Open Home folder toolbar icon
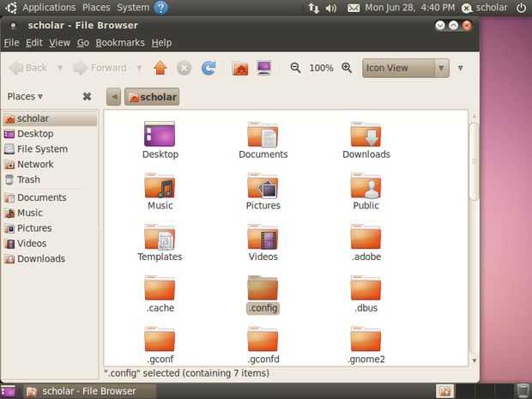 point(240,68)
